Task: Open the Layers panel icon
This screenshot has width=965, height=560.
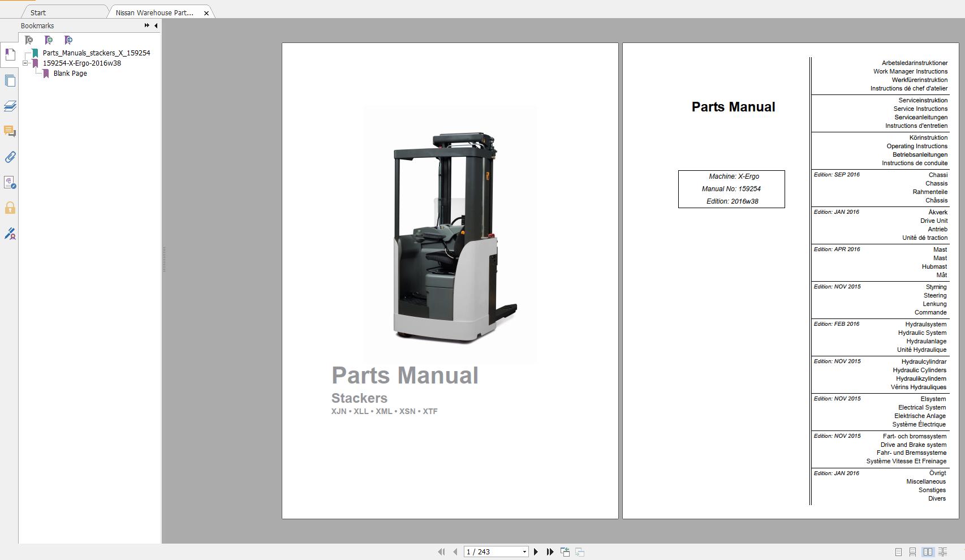Action: (x=10, y=106)
